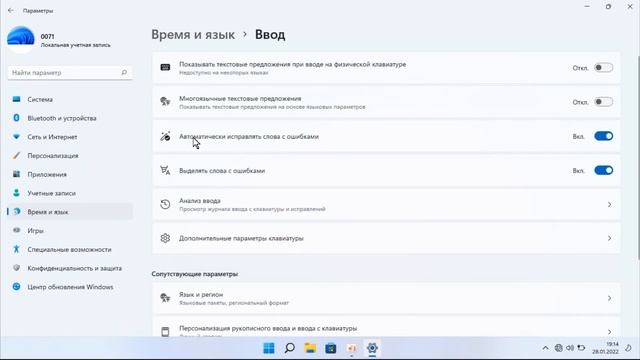Click the Settings gear on taskbar
The width and height of the screenshot is (640, 360).
pyautogui.click(x=372, y=348)
